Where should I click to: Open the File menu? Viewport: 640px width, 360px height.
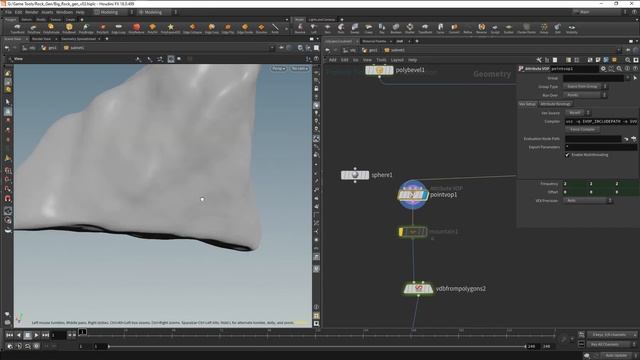8,12
